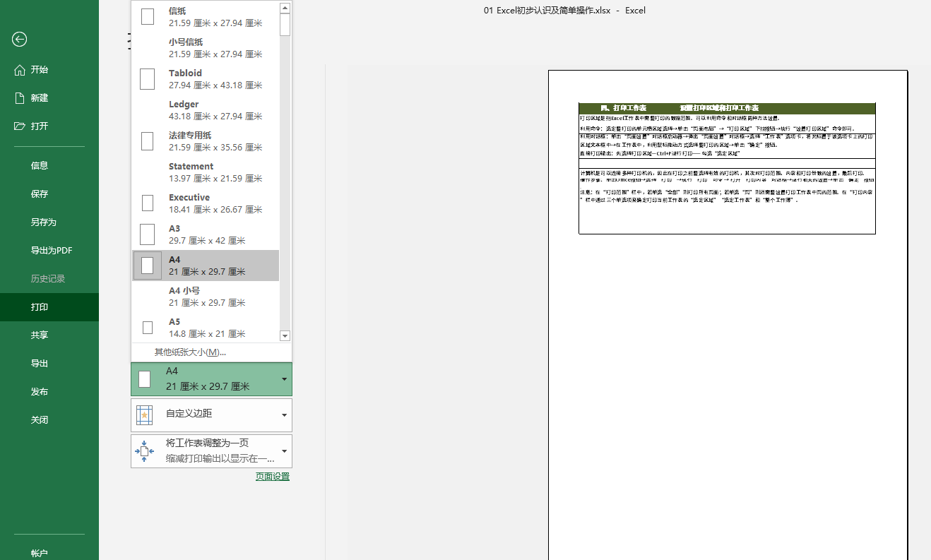
Task: Select the A4 小号 paper option
Action: pos(206,297)
